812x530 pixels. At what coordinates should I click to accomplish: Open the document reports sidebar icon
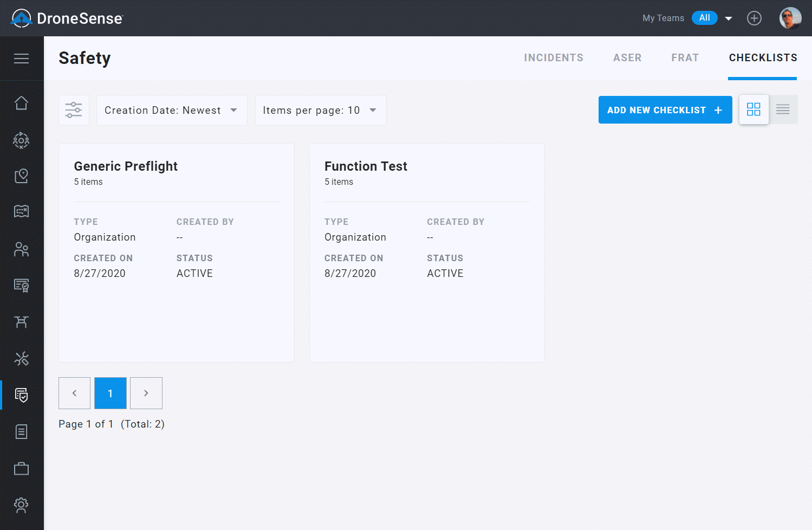(22, 432)
